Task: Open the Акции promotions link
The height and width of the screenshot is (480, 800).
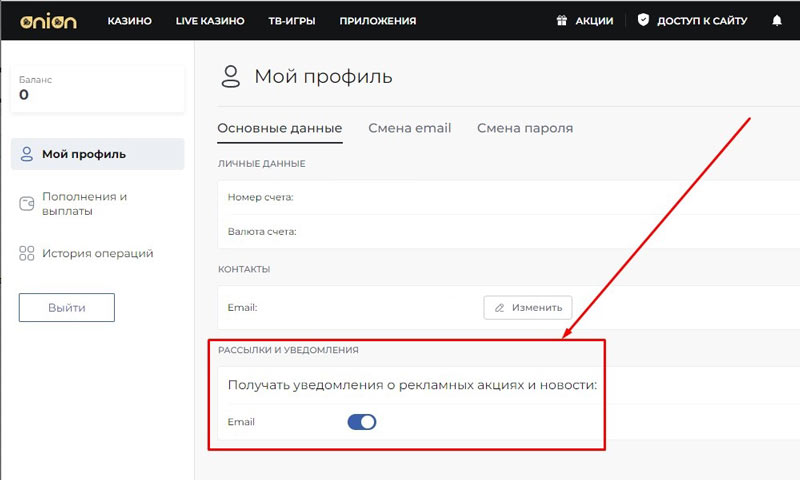Action: coord(594,21)
